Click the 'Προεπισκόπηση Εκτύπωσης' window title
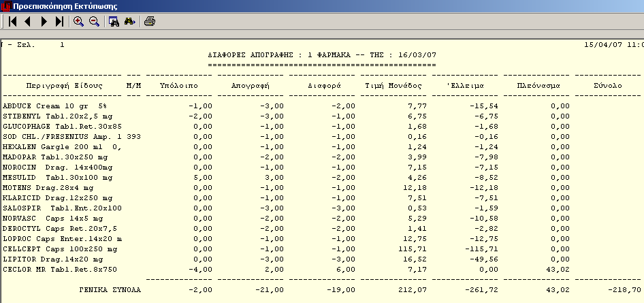 [65, 7]
